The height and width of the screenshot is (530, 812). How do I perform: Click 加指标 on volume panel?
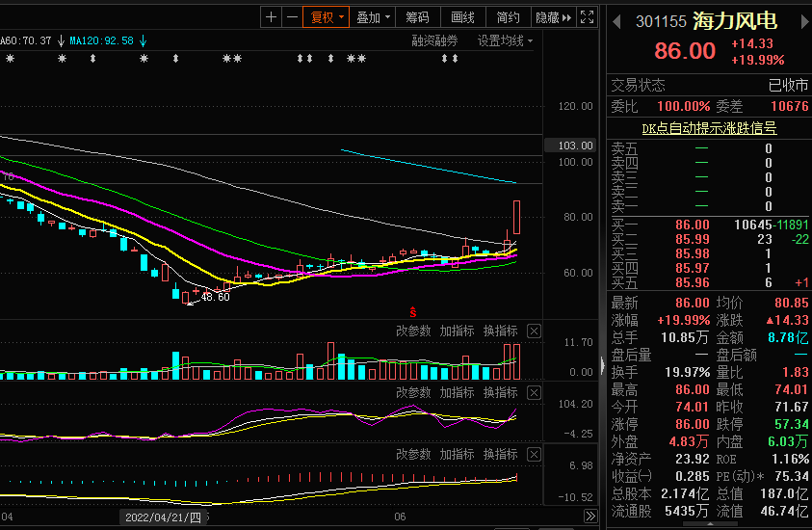[457, 331]
